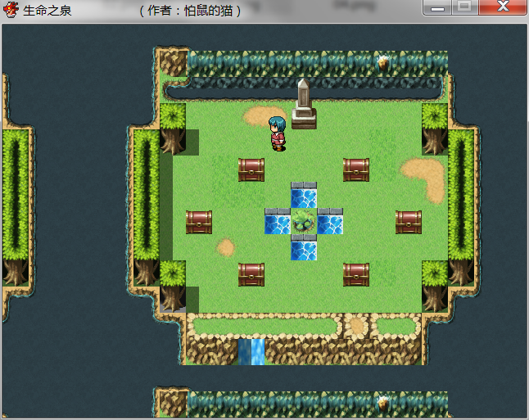Maximize the game window
529x420 pixels.
click(464, 7)
